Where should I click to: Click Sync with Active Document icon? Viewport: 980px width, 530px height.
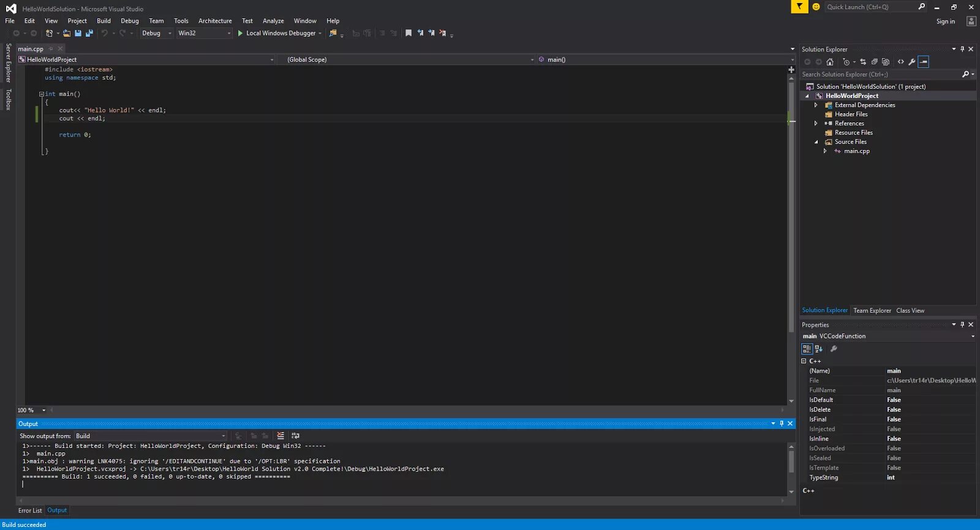863,62
